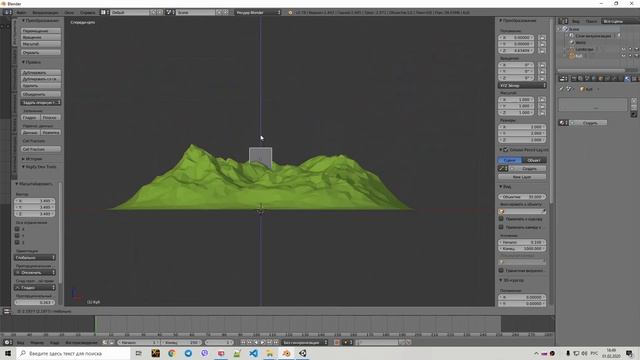Open the material browse icon
The width and height of the screenshot is (640, 360).
point(563,123)
